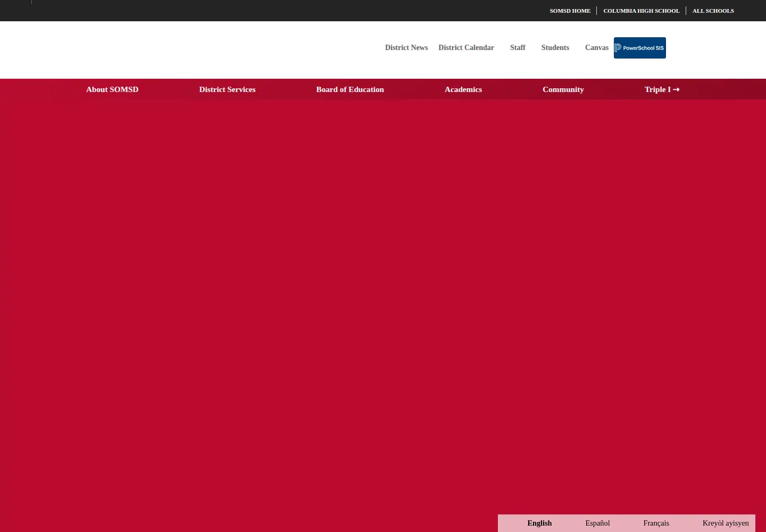The image size is (766, 532).
Task: Switch language to Français
Action: [x=656, y=523]
